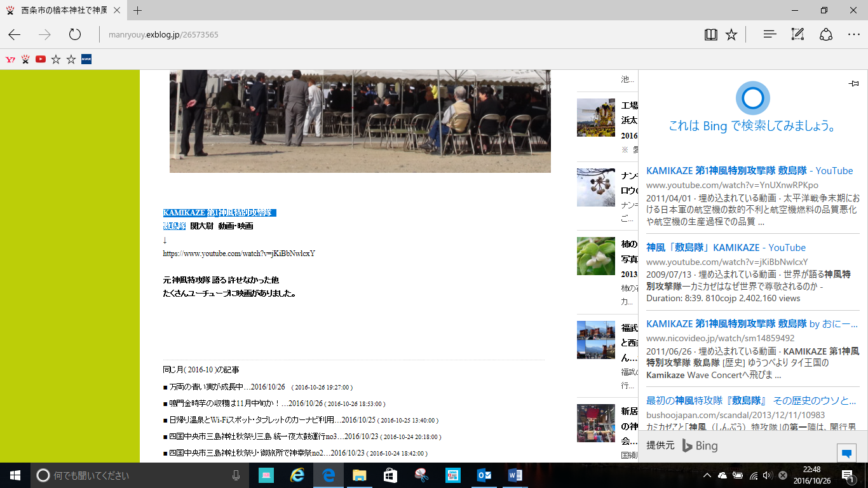Click the white berries branch sidebar thumbnail
Image resolution: width=868 pixels, height=488 pixels.
[x=596, y=187]
